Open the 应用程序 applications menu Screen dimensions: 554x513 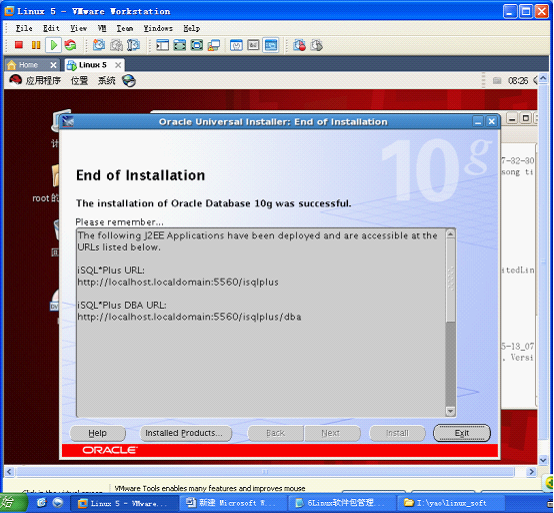coord(43,81)
